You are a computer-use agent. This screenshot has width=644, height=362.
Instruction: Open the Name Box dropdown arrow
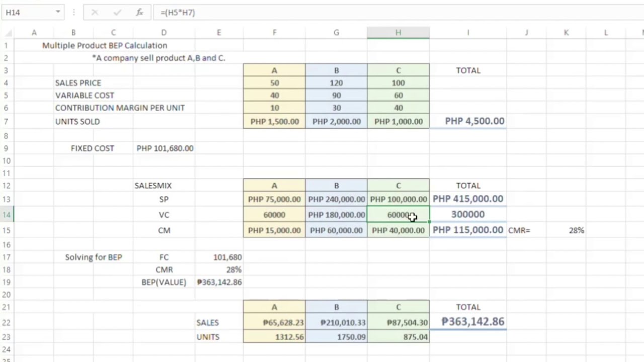pyautogui.click(x=58, y=12)
